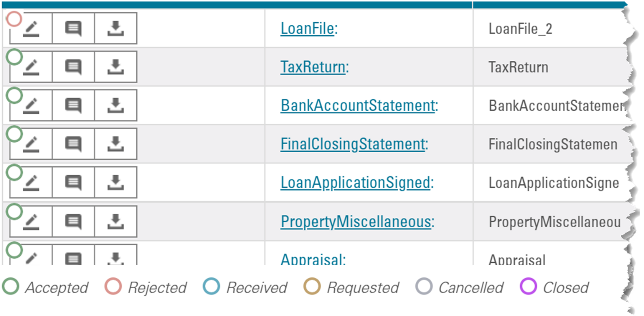This screenshot has height=316, width=644.
Task: Click the purple Closed legend circle
Action: pyautogui.click(x=528, y=286)
